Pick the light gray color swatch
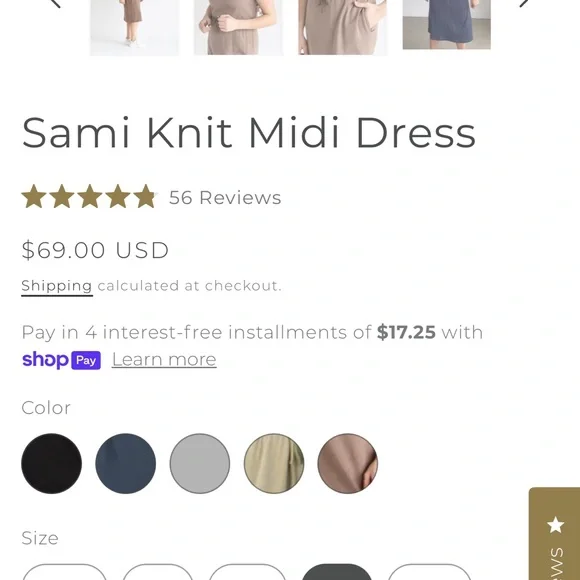Viewport: 580px width, 580px height. [x=200, y=463]
